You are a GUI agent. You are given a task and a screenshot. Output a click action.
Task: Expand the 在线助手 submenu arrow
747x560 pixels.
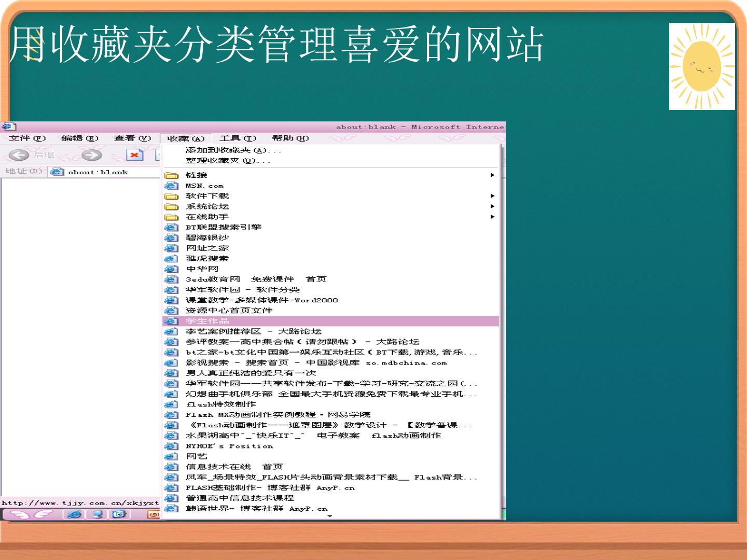[492, 217]
